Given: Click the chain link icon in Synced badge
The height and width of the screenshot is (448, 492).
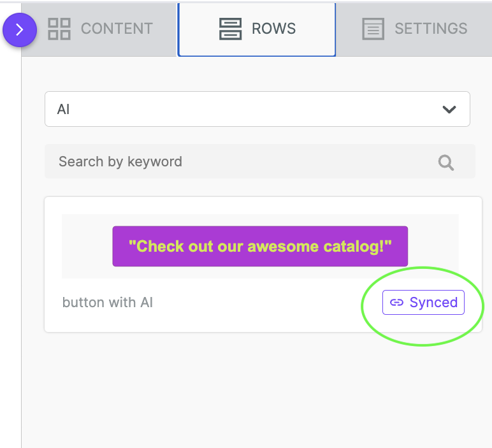Looking at the screenshot, I should (x=396, y=303).
